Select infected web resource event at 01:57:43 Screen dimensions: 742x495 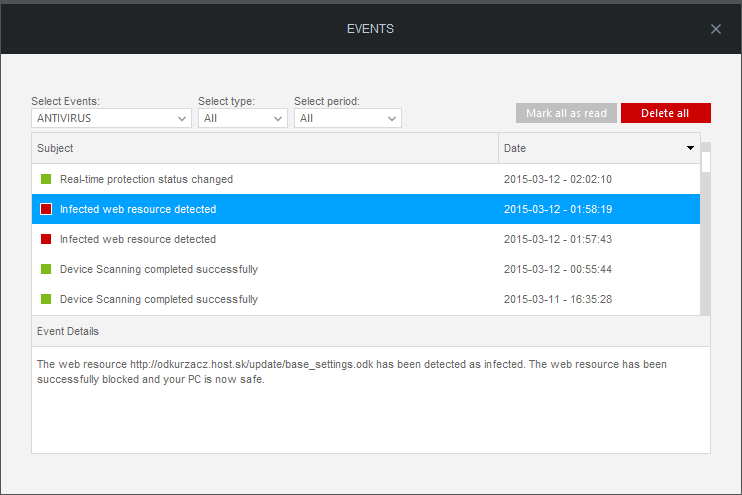click(366, 239)
